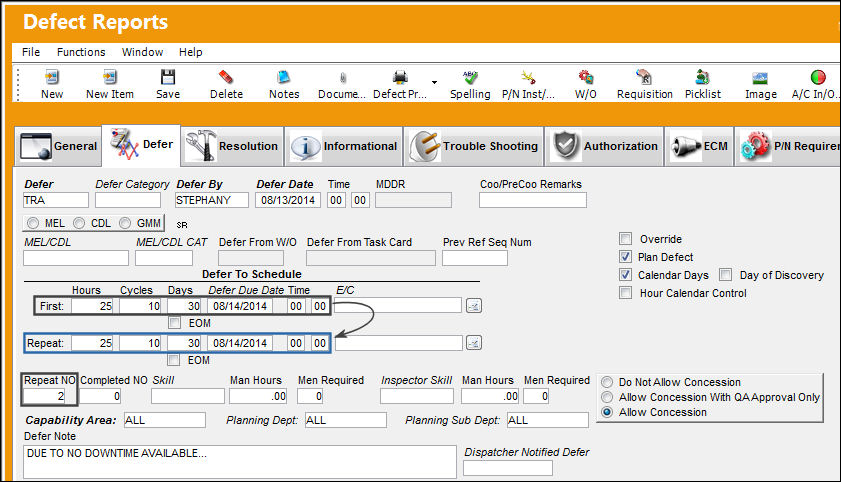841x482 pixels.
Task: Click the MEL/CDL CAT field
Action: 164,258
